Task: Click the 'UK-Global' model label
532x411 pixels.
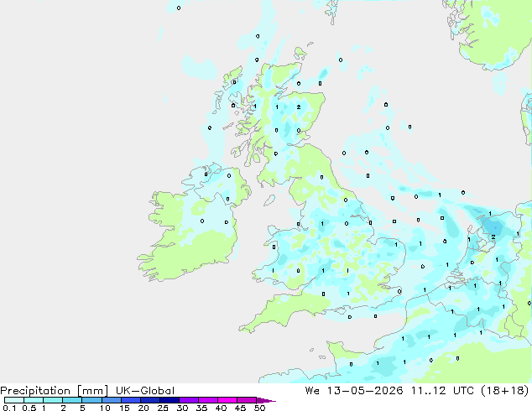Action: pos(145,391)
